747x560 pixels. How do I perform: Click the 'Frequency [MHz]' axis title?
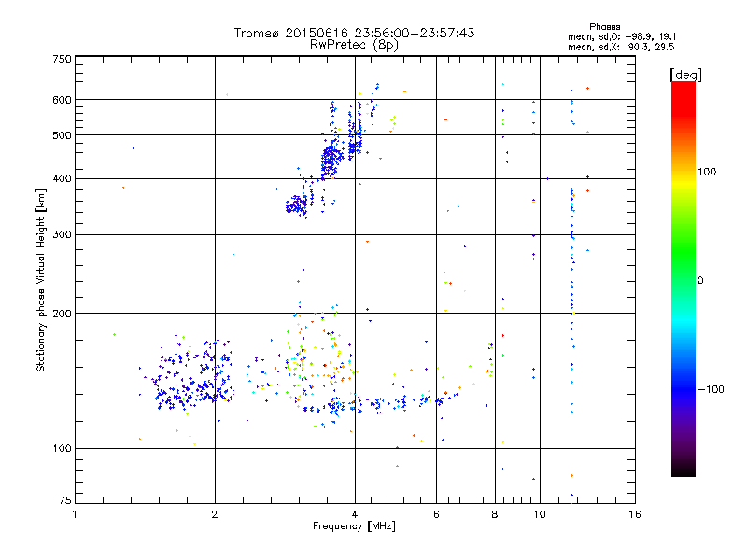coord(354,526)
